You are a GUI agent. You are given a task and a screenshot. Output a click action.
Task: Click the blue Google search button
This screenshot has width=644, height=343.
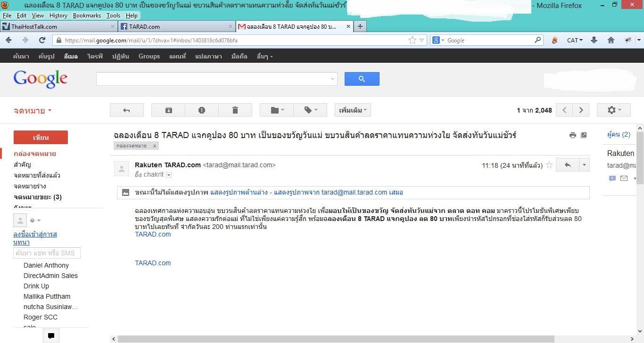[362, 79]
